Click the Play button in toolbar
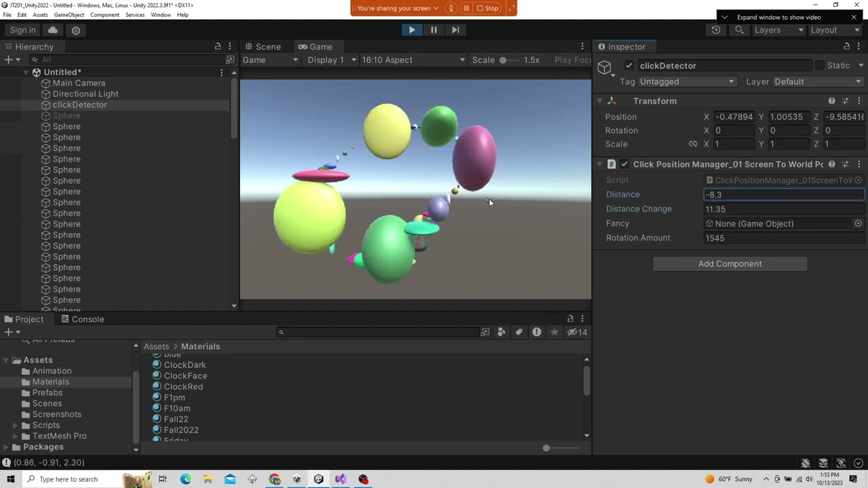The height and width of the screenshot is (488, 868). 412,30
